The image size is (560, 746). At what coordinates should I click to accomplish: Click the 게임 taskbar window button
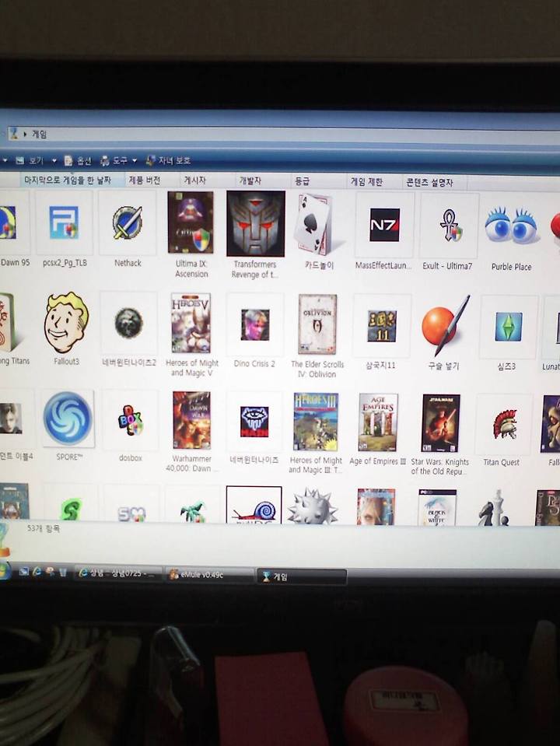click(x=301, y=576)
